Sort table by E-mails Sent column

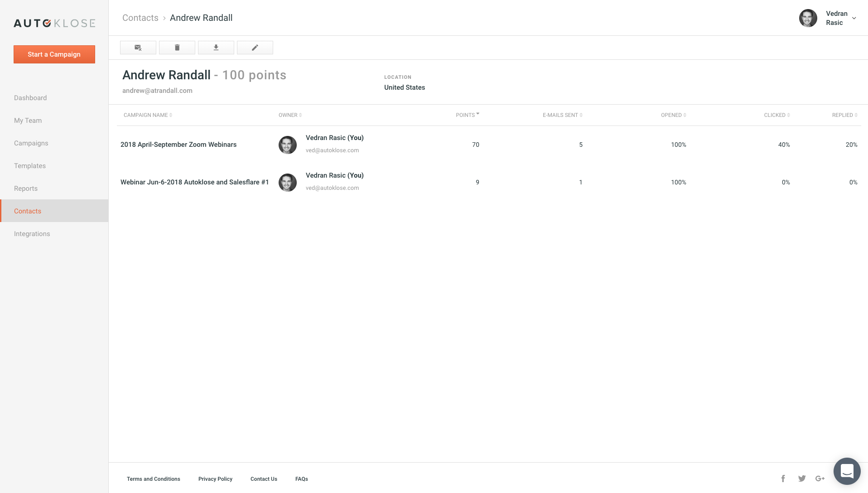point(562,115)
